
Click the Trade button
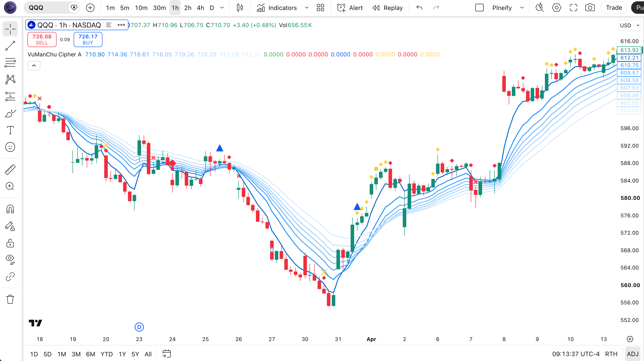(x=614, y=8)
